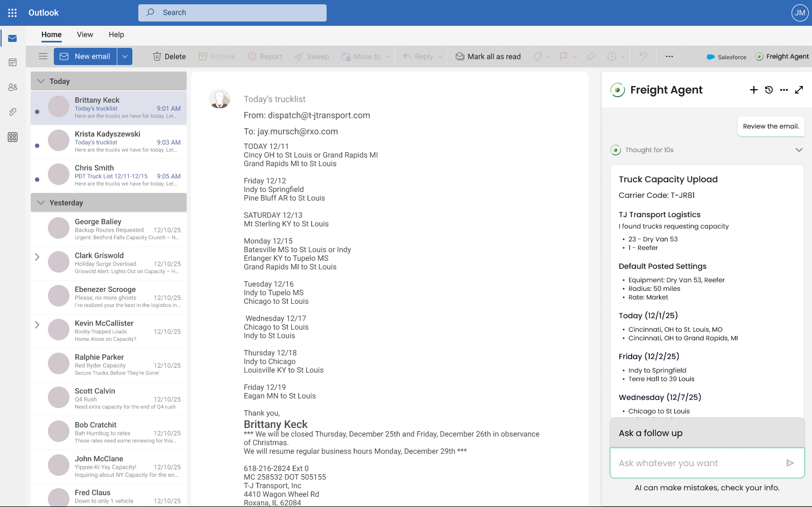Expand the Clark Griswold conversation thread

pos(37,257)
